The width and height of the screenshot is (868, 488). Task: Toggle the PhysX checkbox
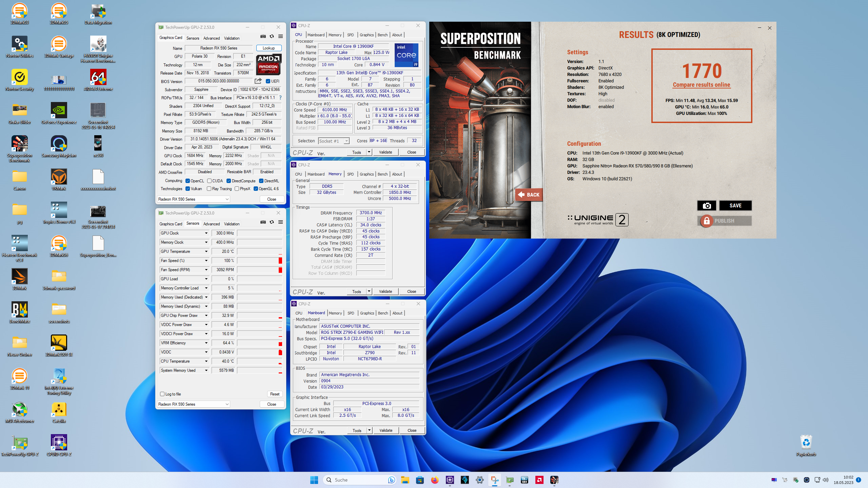(x=237, y=189)
